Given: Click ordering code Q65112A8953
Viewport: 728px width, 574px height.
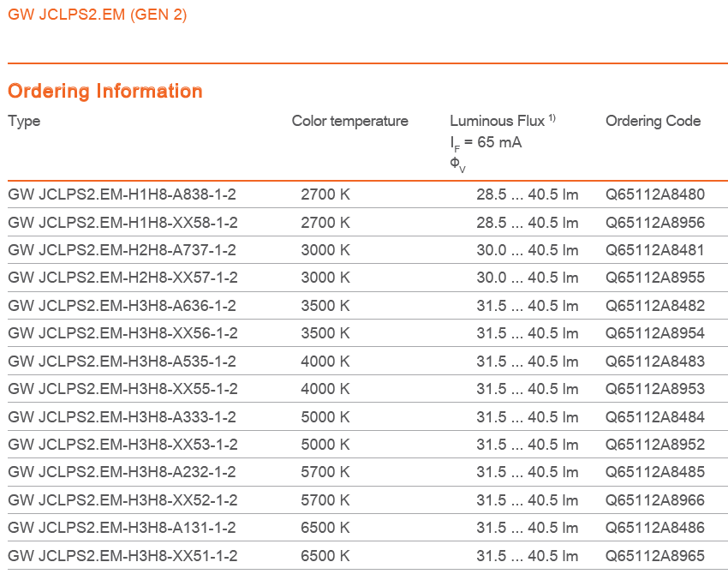Looking at the screenshot, I should pyautogui.click(x=655, y=389).
